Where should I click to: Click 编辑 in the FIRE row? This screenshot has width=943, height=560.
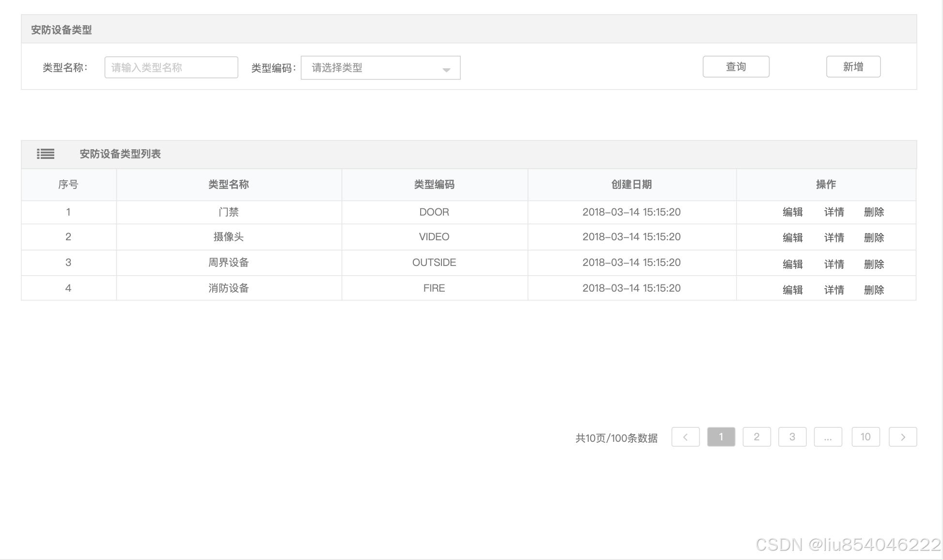click(792, 290)
